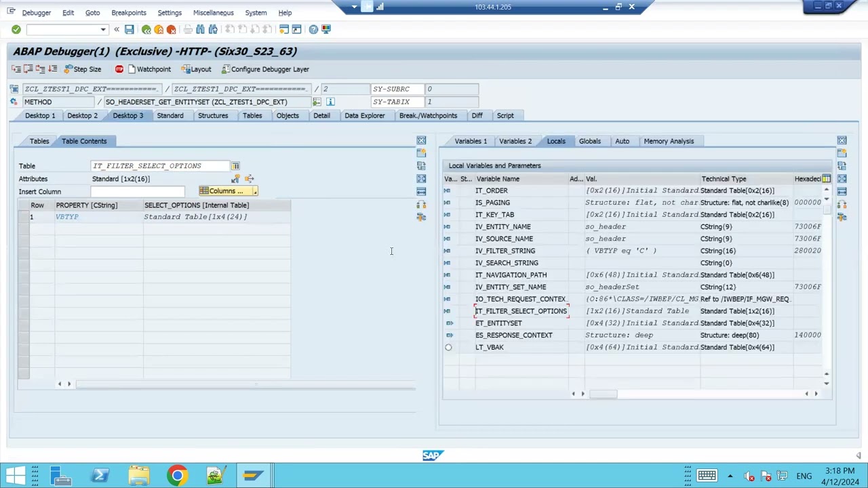Click the Watchpoint button
Screen dimensions: 868x488
149,69
